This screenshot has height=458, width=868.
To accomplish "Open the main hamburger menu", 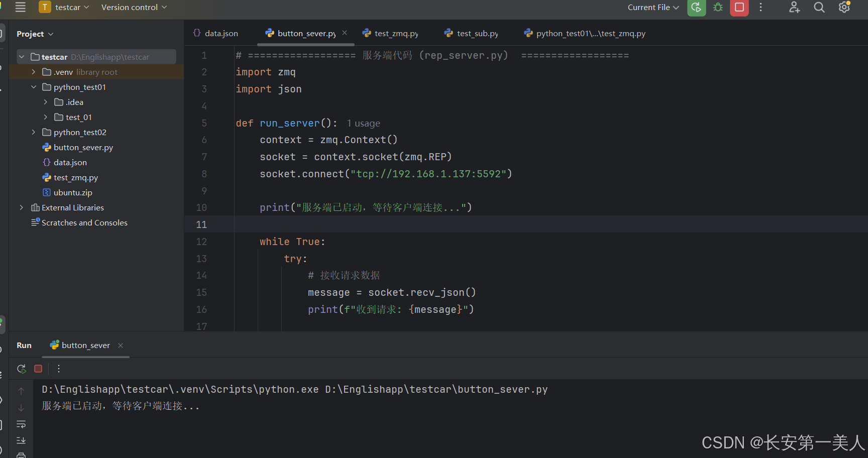I will point(20,7).
